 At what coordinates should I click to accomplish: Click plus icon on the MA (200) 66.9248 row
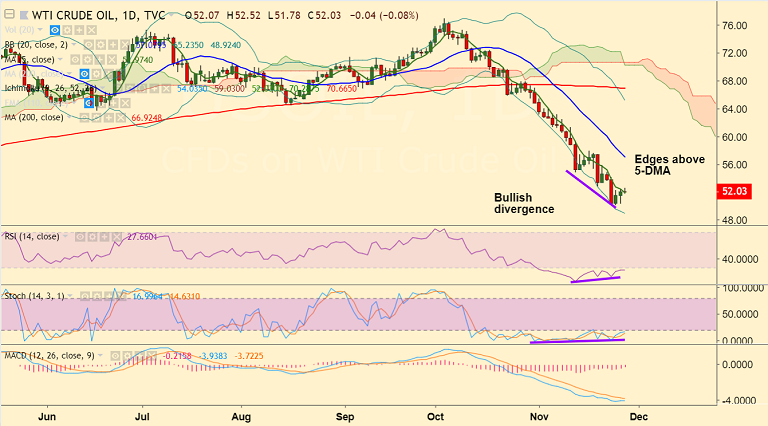coord(109,118)
